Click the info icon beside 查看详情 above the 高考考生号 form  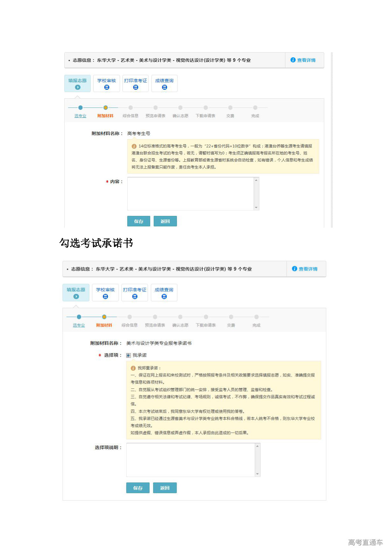293,60
